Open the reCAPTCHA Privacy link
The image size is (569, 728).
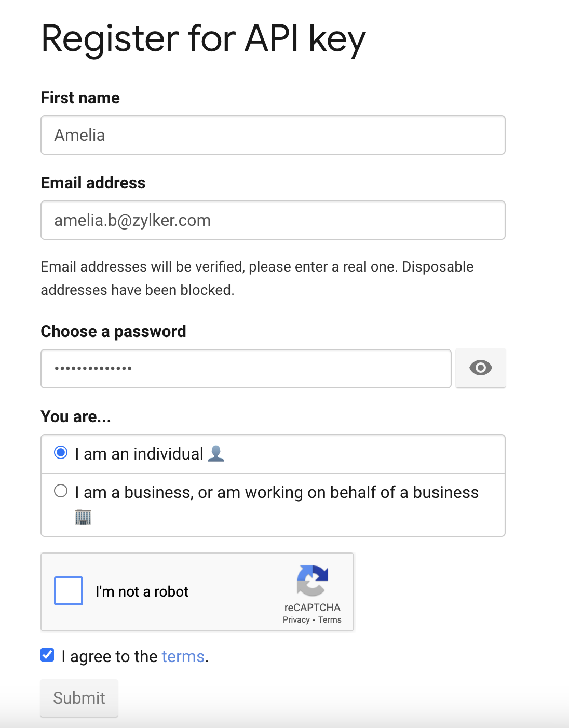point(296,619)
